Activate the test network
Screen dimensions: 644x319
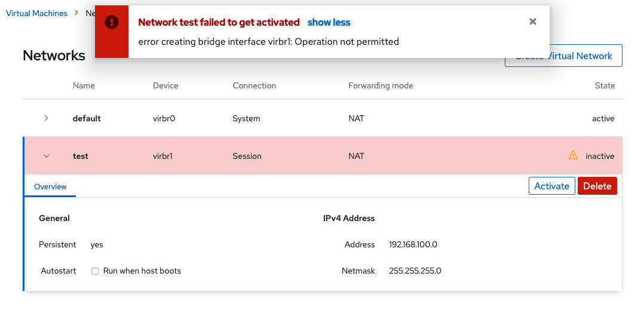point(551,186)
